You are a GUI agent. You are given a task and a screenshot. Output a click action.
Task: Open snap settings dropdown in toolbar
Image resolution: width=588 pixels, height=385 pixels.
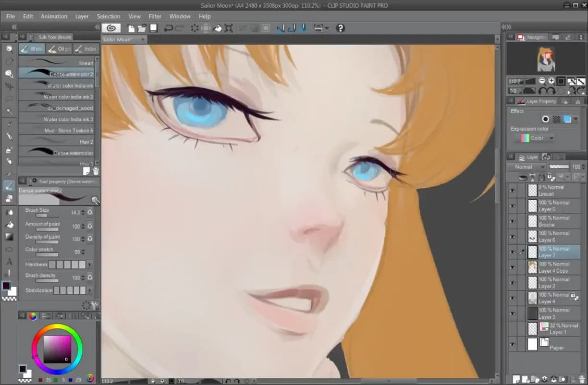point(327,28)
